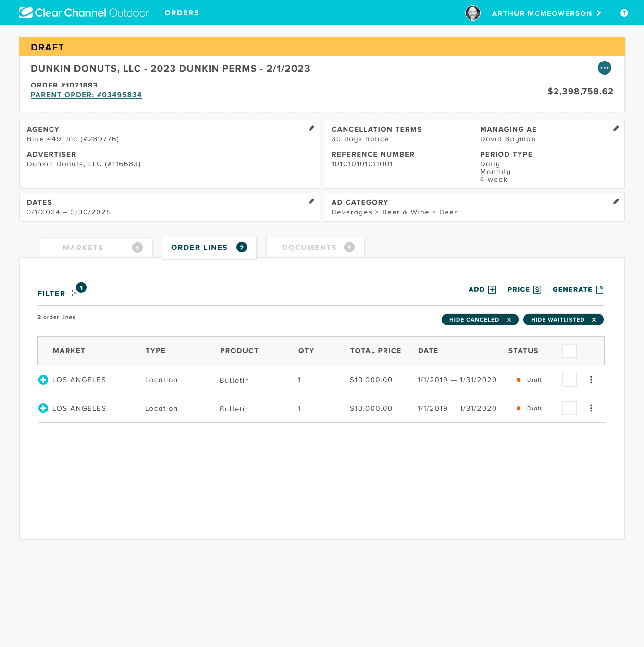This screenshot has width=644, height=647.
Task: Switch to the Documents tab
Action: pos(315,248)
